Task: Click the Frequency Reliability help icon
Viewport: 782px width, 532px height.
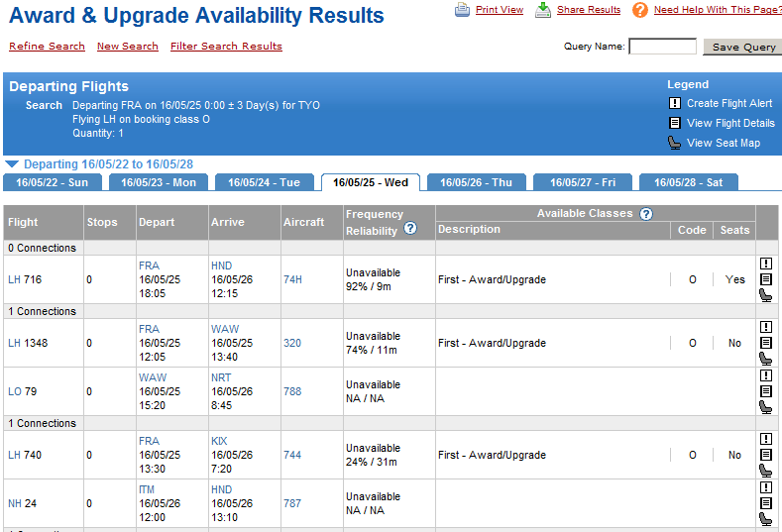Action: click(x=410, y=229)
